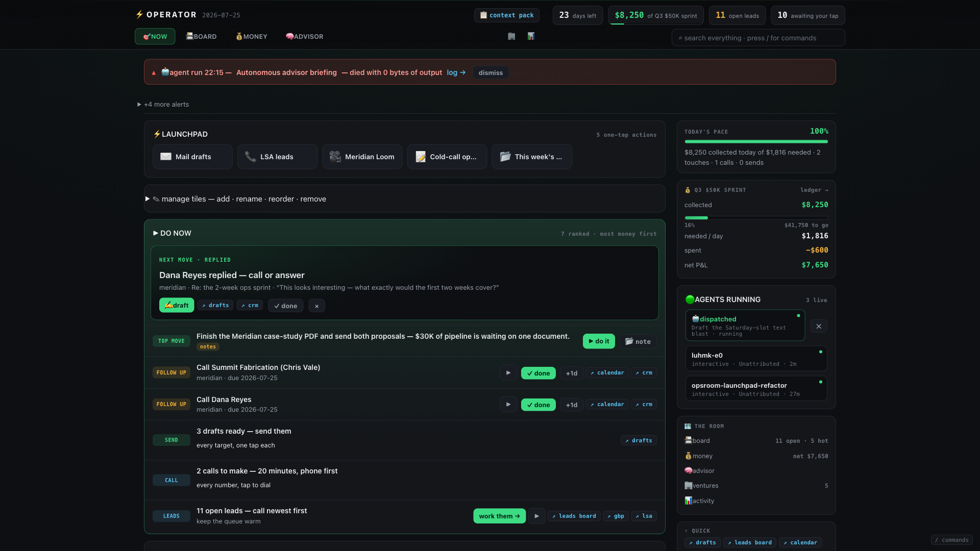Click the work them button for leads
Image resolution: width=980 pixels, height=551 pixels.
pyautogui.click(x=499, y=516)
